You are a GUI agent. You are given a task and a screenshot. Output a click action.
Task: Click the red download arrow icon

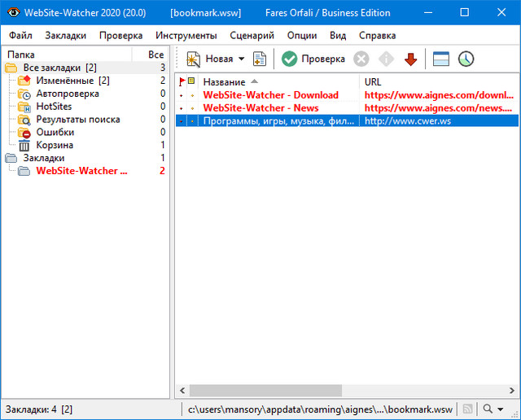[410, 59]
